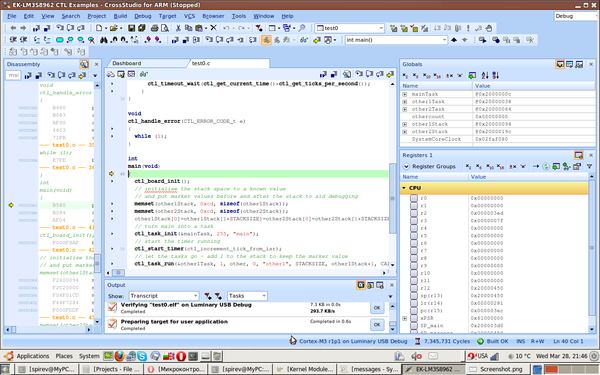
Task: Open the File menu
Action: (12, 16)
